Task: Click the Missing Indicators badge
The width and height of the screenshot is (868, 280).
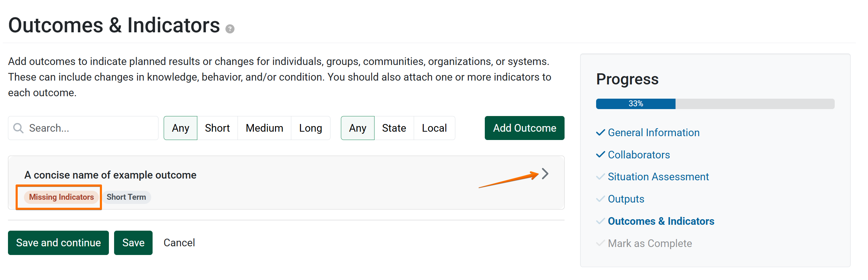Action: pos(61,197)
